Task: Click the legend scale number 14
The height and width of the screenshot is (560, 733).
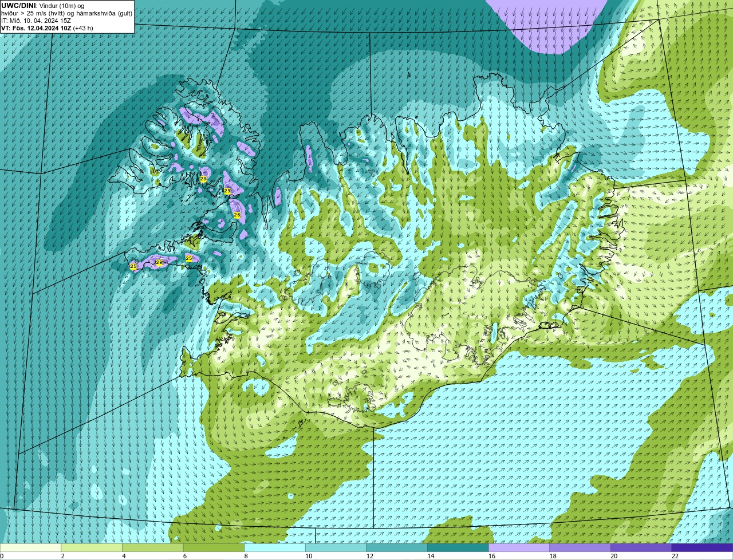Action: pyautogui.click(x=431, y=556)
